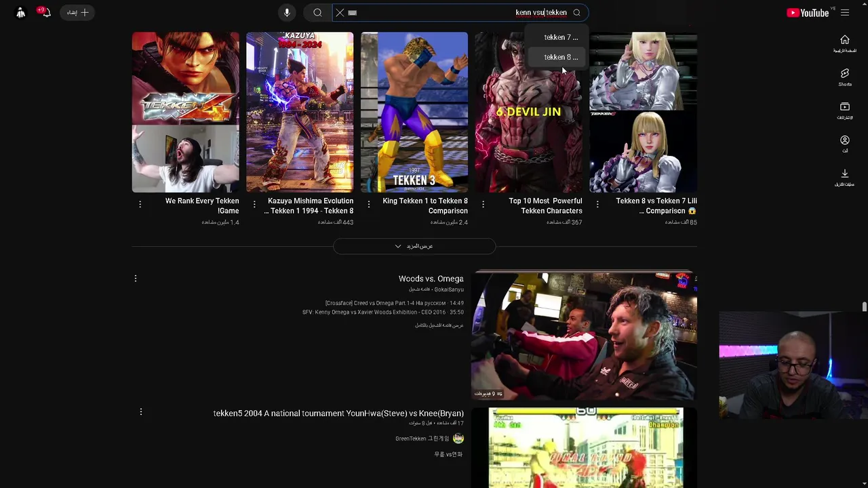Open the GokaiSanyu channel link
Viewport: 868px width, 488px height.
tap(449, 289)
